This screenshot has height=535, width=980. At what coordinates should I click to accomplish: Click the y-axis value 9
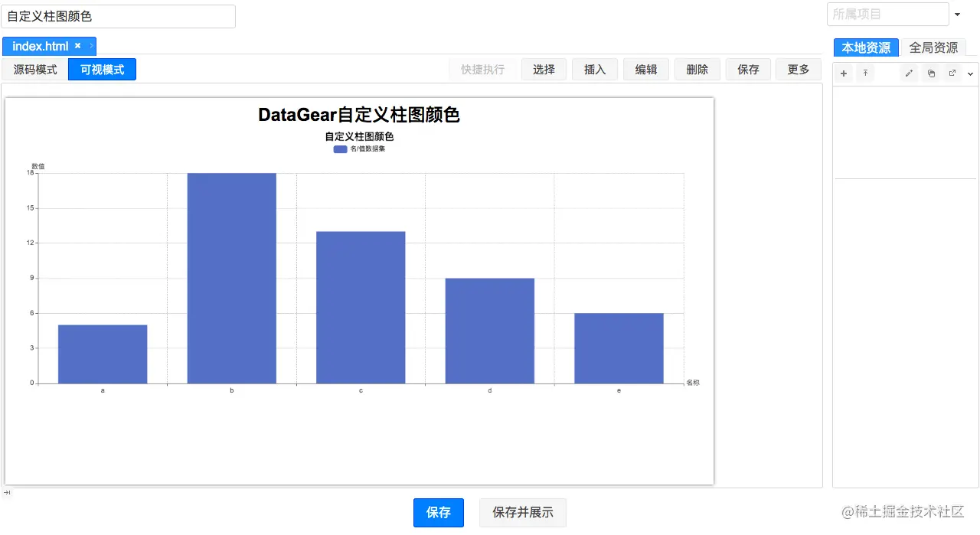pyautogui.click(x=32, y=278)
